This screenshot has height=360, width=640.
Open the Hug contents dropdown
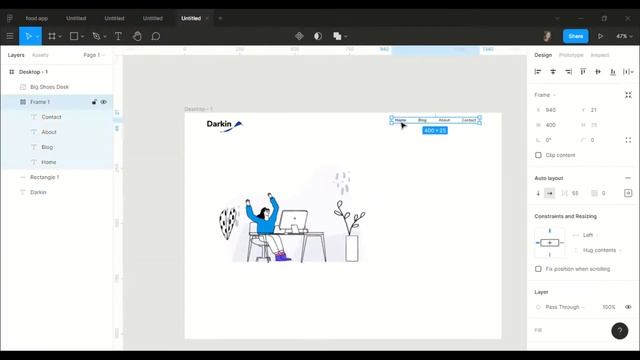click(x=602, y=250)
